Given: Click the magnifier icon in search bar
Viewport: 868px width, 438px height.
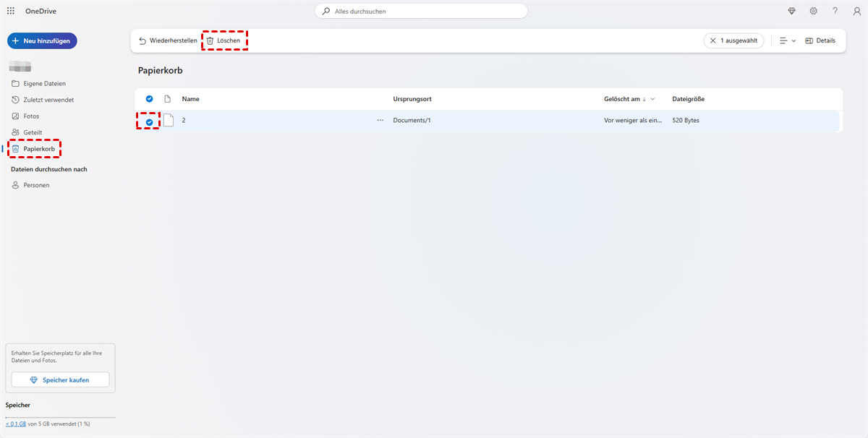Looking at the screenshot, I should (327, 12).
